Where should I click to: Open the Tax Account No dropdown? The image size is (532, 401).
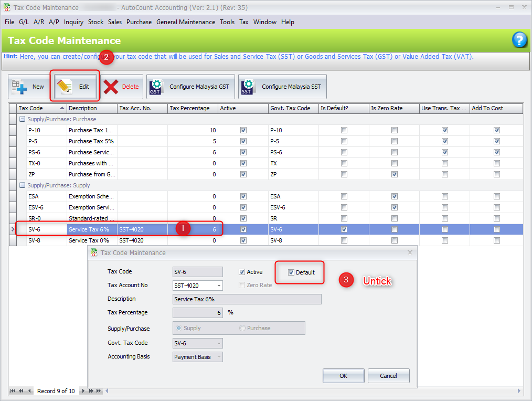coord(218,286)
